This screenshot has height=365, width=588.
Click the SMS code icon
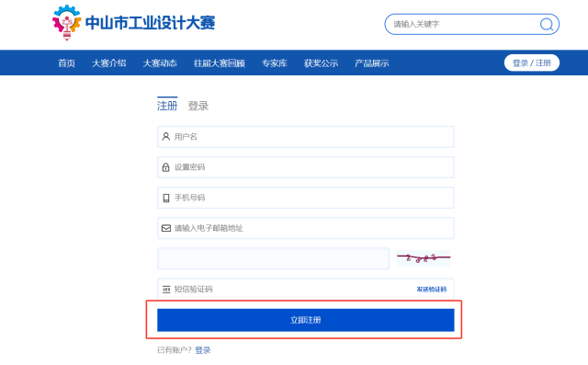pyautogui.click(x=166, y=290)
